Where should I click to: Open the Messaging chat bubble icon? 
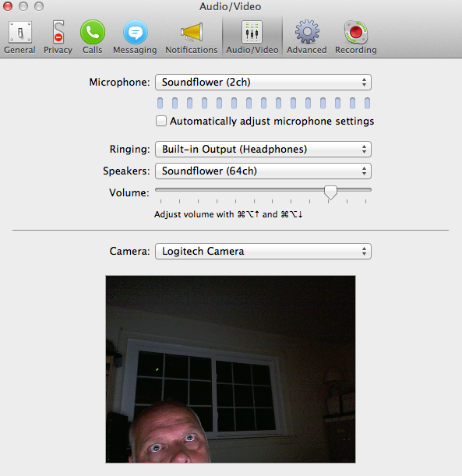click(x=136, y=32)
